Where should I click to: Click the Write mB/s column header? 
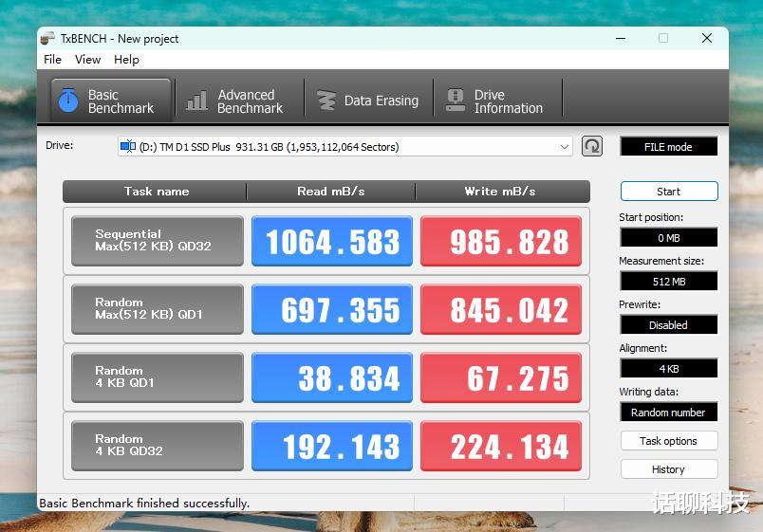click(501, 192)
